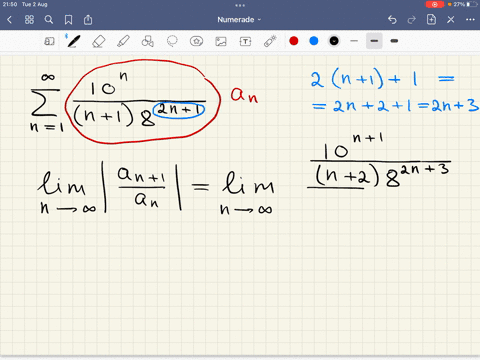Redo the last action
Viewport: 480px width, 360px height.
(x=412, y=20)
